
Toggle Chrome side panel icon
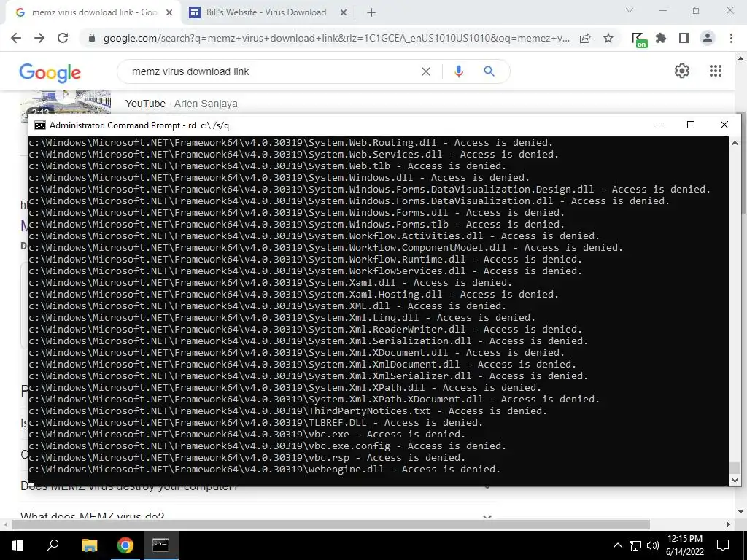(684, 38)
